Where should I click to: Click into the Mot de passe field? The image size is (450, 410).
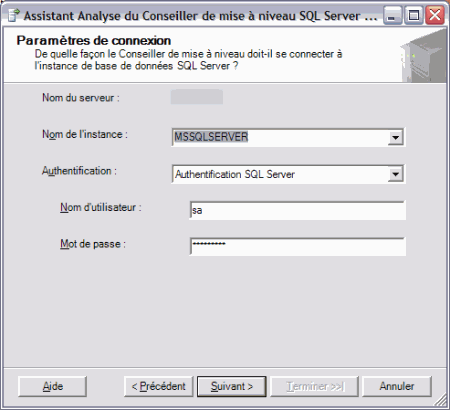(x=298, y=247)
